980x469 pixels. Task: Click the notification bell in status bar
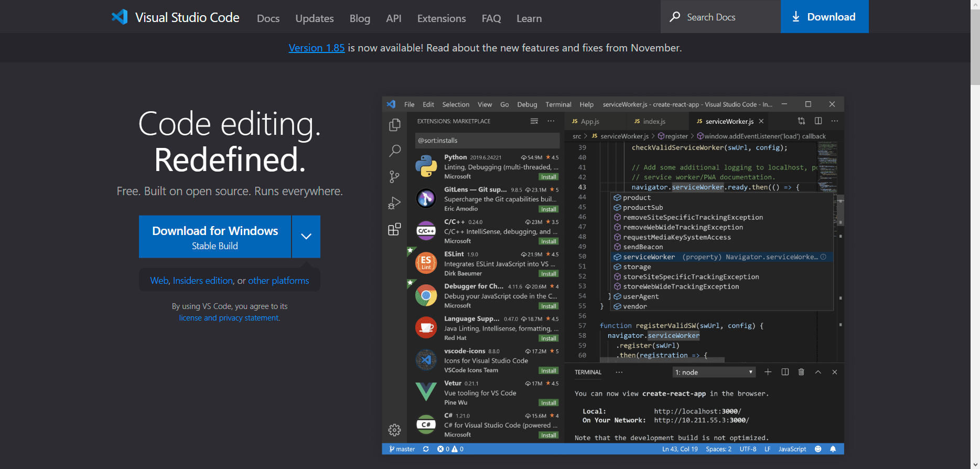(833, 449)
